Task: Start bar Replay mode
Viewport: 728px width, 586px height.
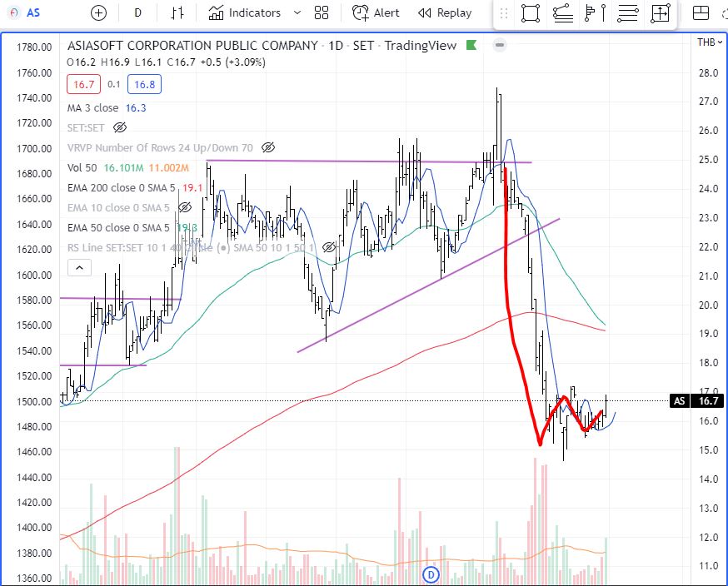Action: coord(445,13)
